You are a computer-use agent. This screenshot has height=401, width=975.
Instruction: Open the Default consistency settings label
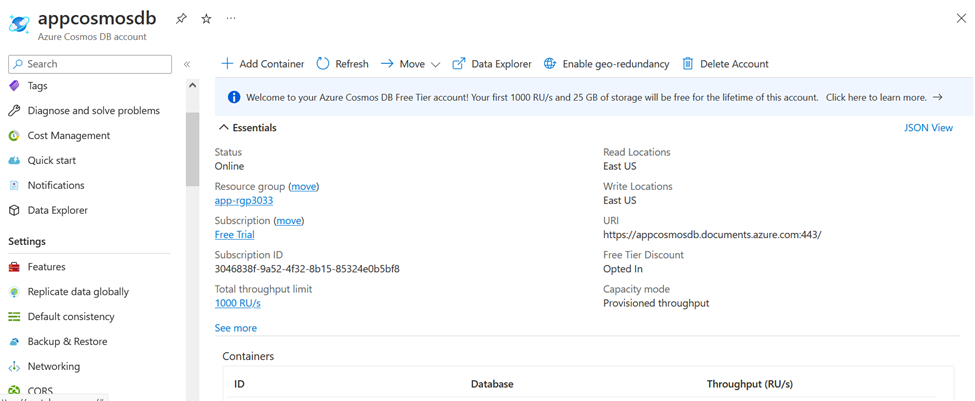(71, 316)
